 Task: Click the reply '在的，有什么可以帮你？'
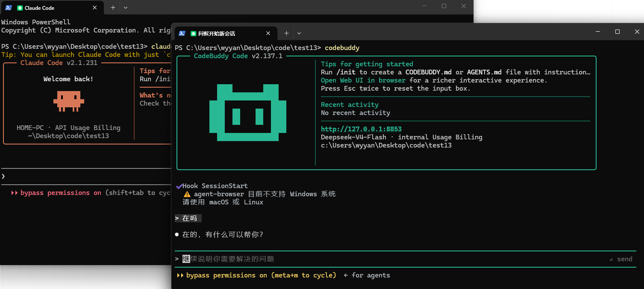(x=223, y=235)
